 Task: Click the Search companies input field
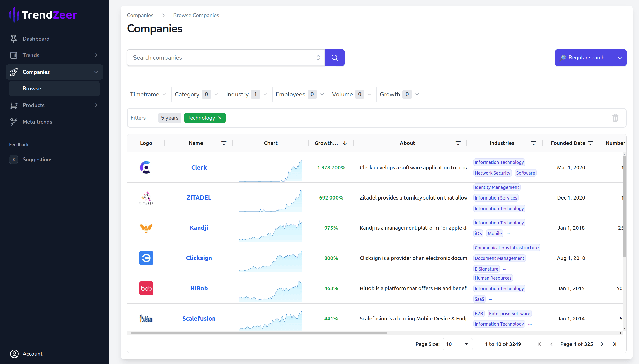(x=222, y=58)
